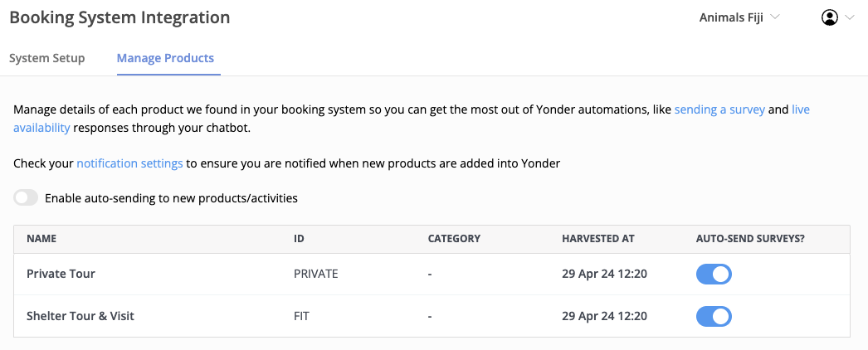This screenshot has width=868, height=350.
Task: Select the Manage Products tab
Action: 165,58
